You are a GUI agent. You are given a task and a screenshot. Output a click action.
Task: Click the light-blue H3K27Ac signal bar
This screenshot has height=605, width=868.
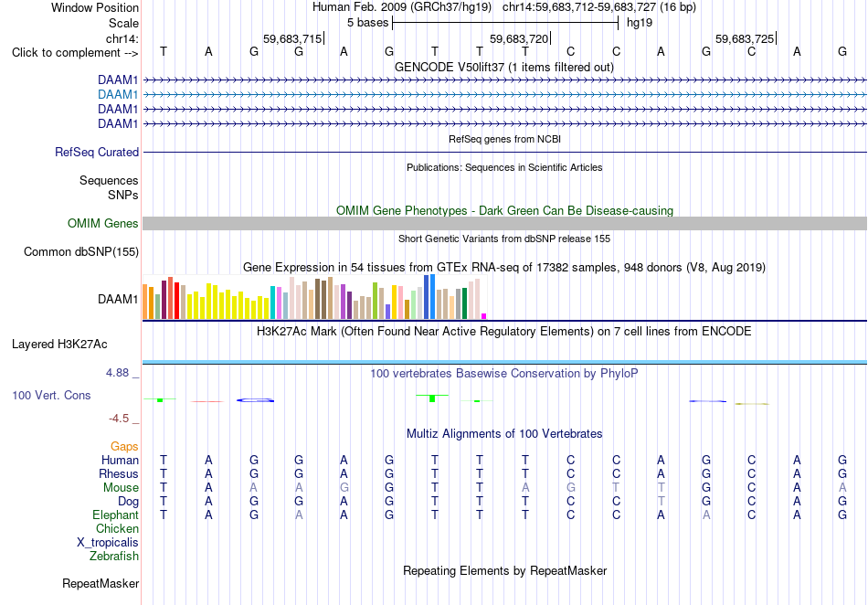[504, 362]
